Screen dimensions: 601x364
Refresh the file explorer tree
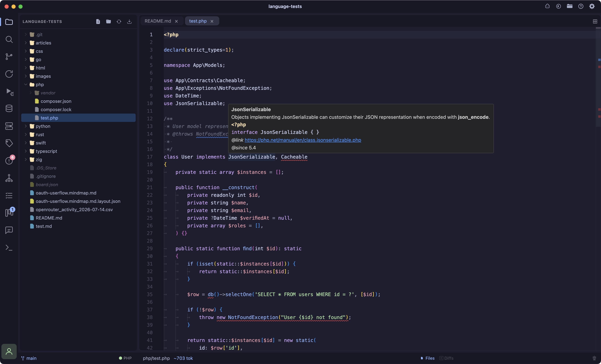tap(119, 21)
